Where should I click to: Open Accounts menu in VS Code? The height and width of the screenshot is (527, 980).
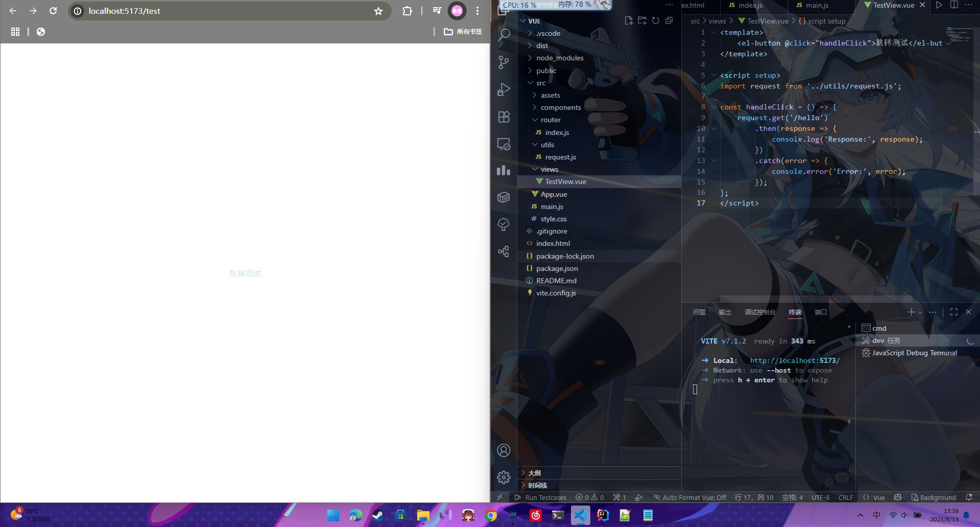tap(504, 450)
